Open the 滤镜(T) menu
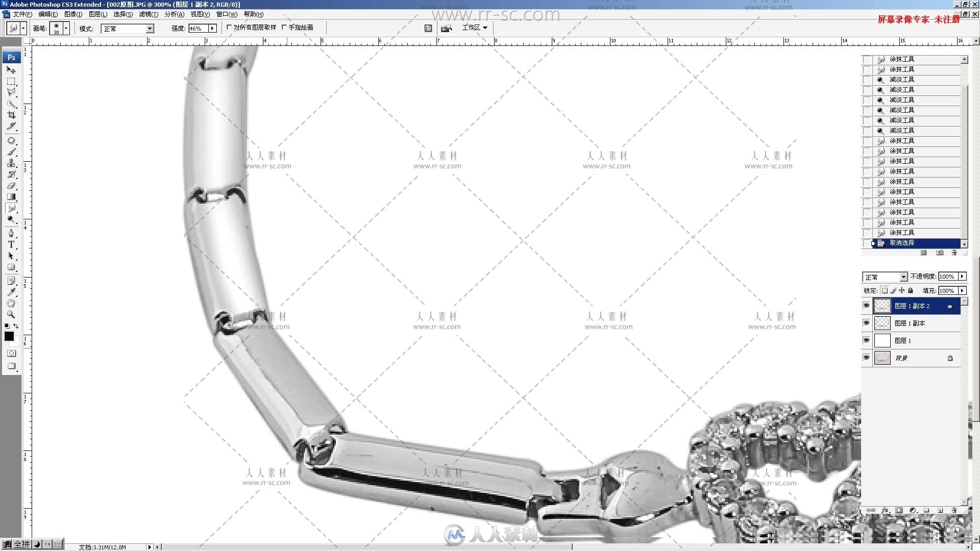 coord(149,14)
